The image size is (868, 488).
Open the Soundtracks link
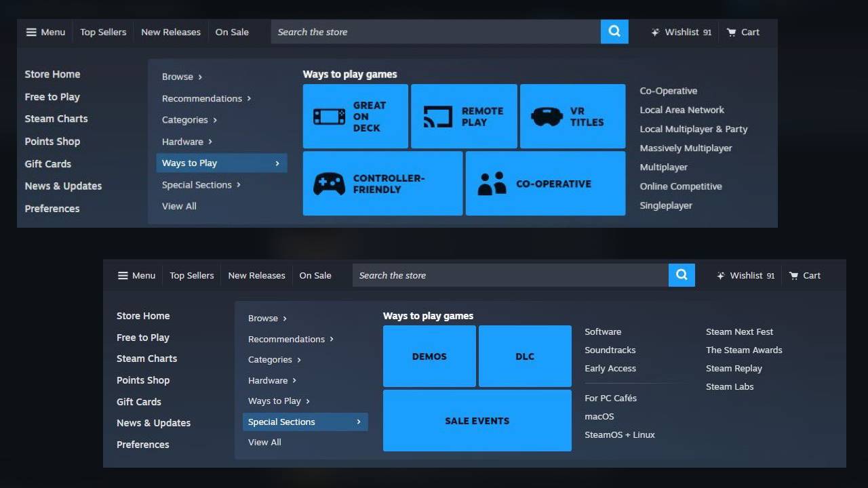pos(610,350)
